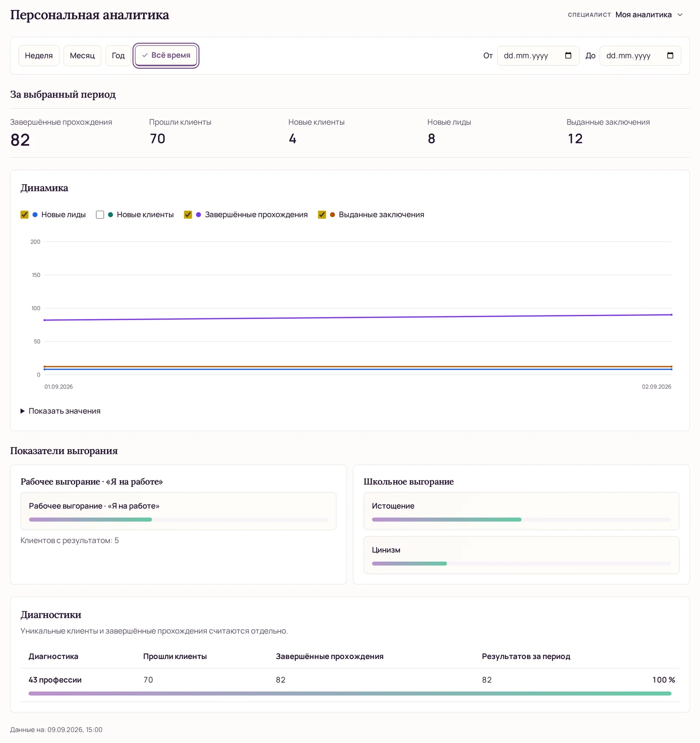Click the Прошли клиенты value 70 at top
700x743 pixels.
[x=157, y=139]
